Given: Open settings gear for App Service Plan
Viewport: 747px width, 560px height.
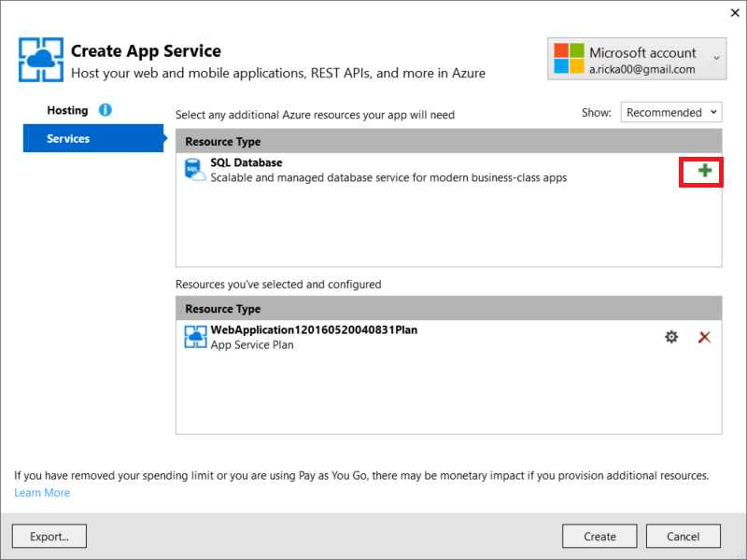Looking at the screenshot, I should click(671, 337).
